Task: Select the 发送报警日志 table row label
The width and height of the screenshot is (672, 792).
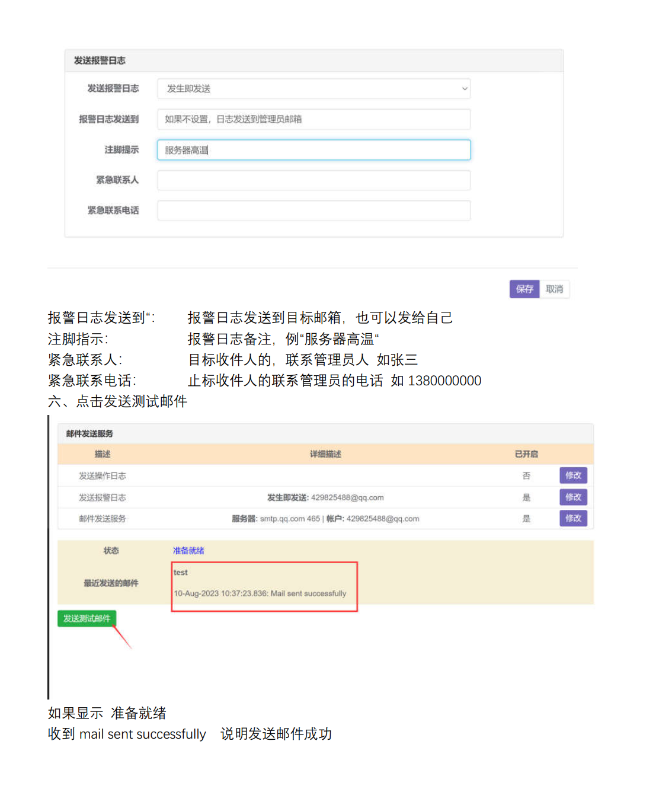Action: coord(103,497)
